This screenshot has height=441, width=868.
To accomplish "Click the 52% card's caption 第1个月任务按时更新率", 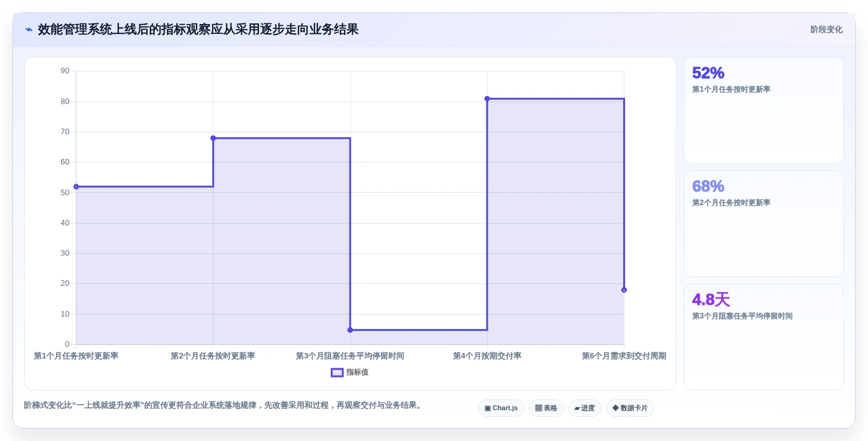I will (731, 89).
